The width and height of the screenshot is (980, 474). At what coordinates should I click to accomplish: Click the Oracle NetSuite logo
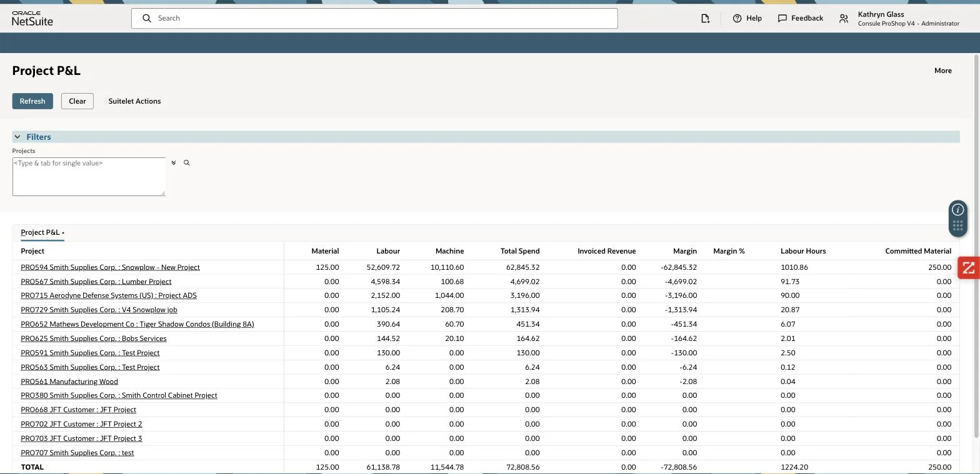click(x=32, y=18)
